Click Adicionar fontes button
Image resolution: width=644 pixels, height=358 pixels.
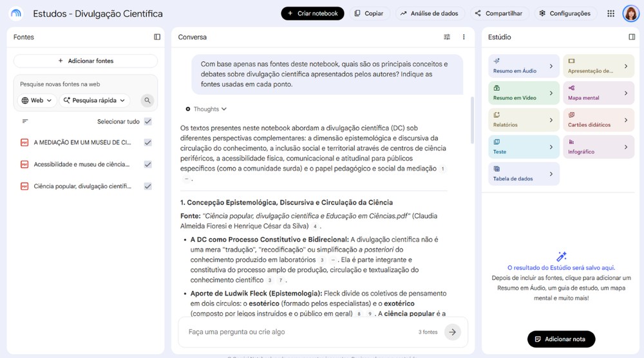click(86, 61)
